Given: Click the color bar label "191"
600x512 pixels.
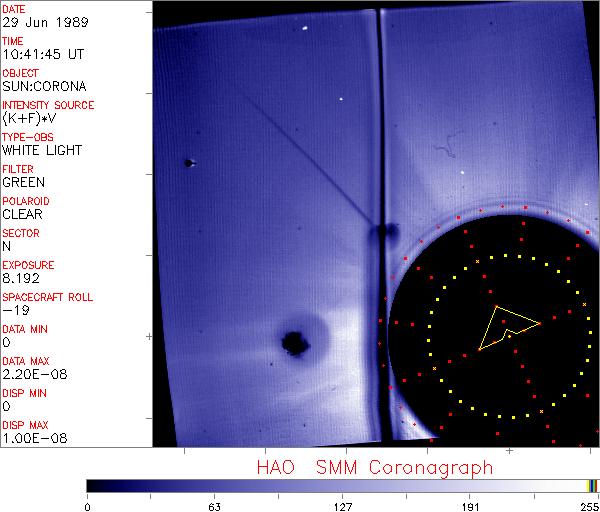Looking at the screenshot, I should pos(470,507).
